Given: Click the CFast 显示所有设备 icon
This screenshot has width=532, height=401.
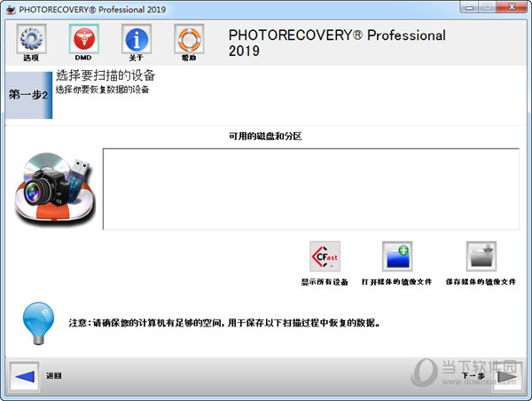Looking at the screenshot, I should click(325, 256).
